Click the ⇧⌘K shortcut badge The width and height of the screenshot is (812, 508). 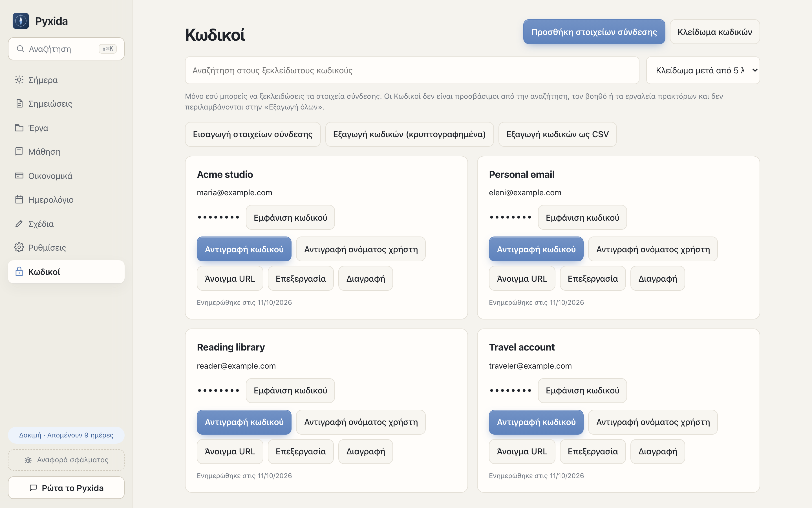click(108, 49)
